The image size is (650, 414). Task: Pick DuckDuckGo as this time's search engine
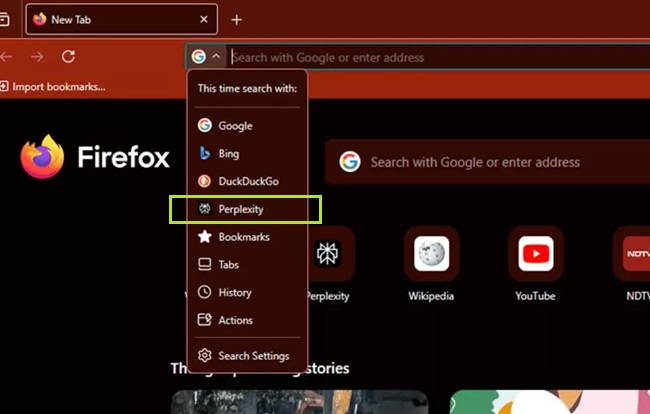(x=247, y=181)
